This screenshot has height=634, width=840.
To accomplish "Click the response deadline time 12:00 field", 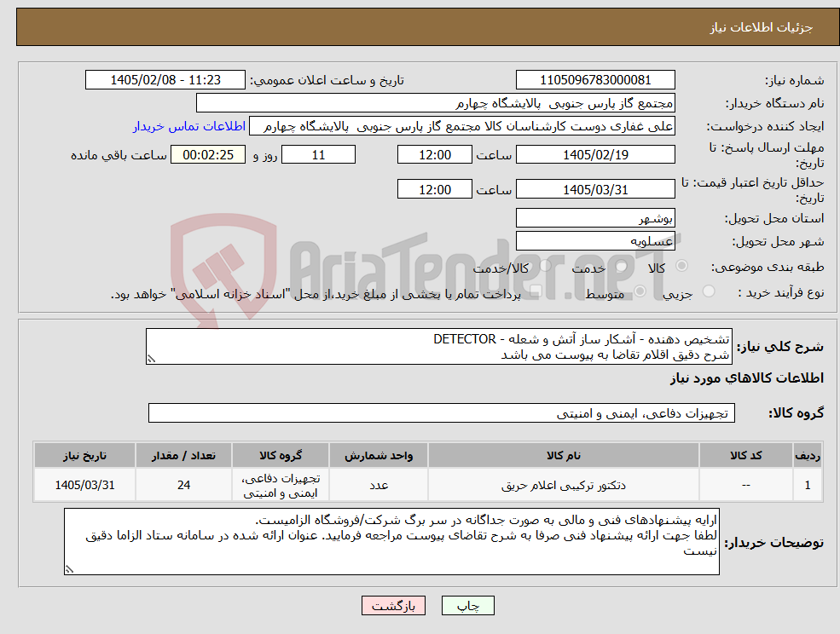I will (434, 155).
